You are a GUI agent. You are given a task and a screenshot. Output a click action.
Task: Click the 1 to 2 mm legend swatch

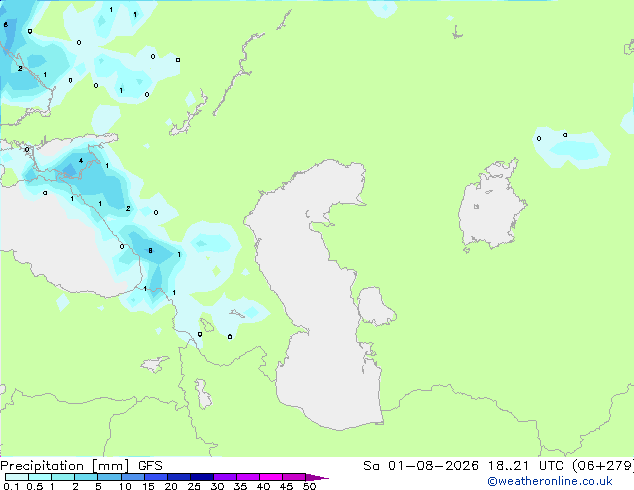pyautogui.click(x=63, y=477)
